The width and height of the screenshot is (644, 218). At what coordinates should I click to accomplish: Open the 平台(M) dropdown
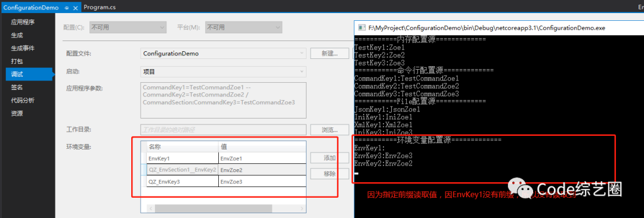click(x=243, y=27)
